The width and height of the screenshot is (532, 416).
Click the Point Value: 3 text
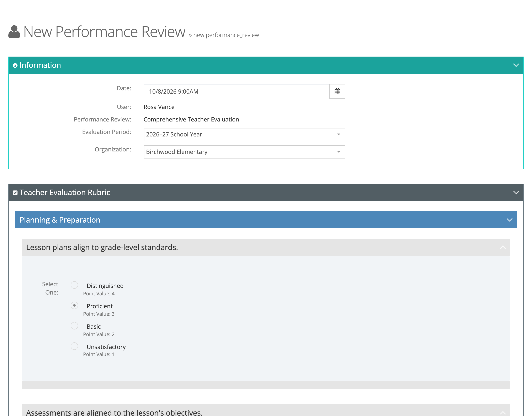[99, 314]
